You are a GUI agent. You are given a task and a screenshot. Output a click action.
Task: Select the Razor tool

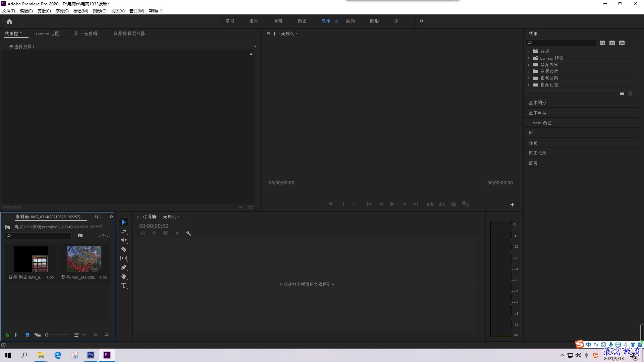click(x=124, y=249)
